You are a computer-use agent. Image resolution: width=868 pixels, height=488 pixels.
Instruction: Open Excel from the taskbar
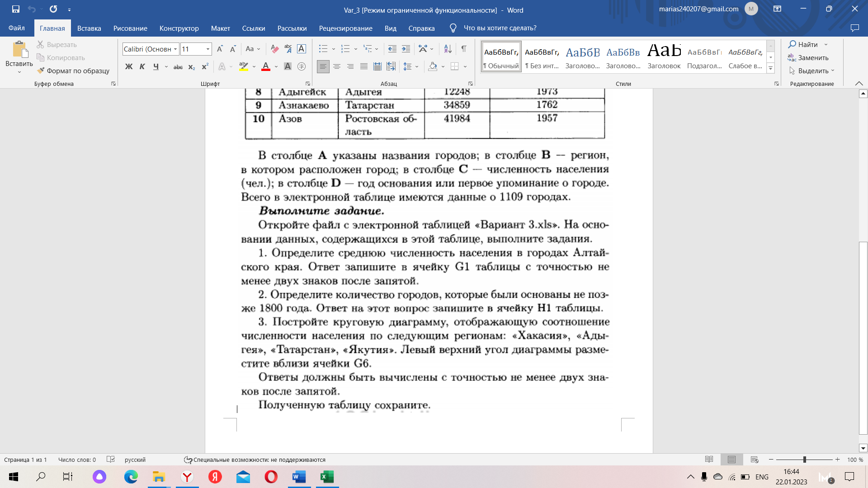tap(327, 477)
